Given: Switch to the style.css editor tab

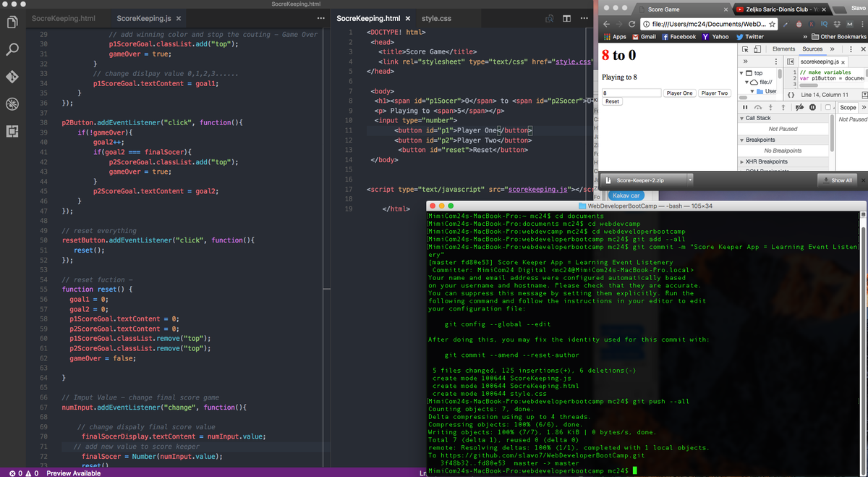Looking at the screenshot, I should click(436, 18).
